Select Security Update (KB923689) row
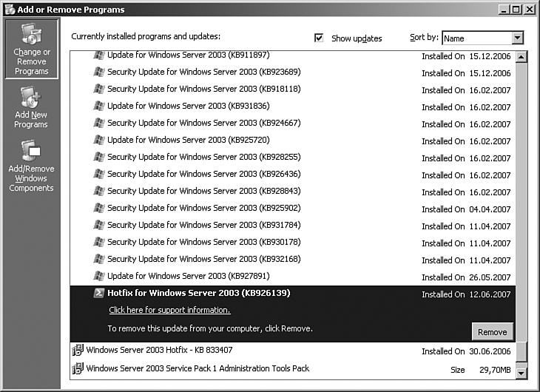This screenshot has width=540, height=392. tap(293, 72)
